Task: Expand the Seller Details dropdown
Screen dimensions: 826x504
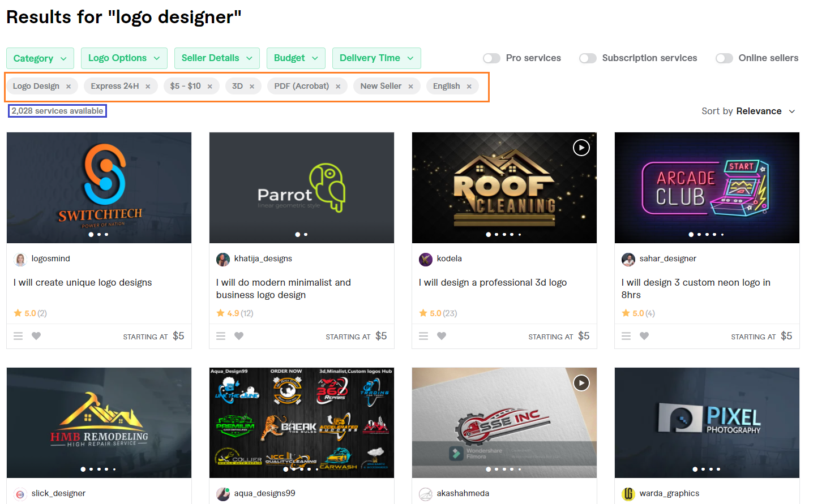Action: point(217,58)
